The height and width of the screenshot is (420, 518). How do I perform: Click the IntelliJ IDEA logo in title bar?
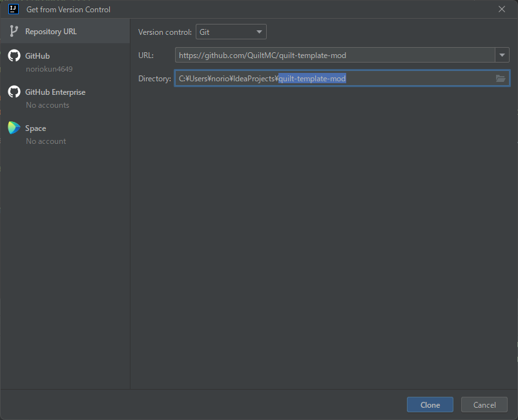coord(14,9)
